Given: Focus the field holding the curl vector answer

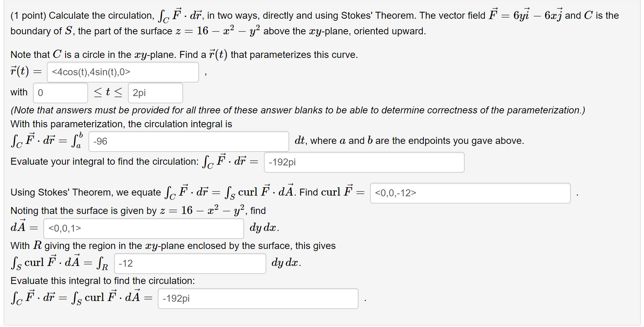Looking at the screenshot, I should tap(470, 193).
